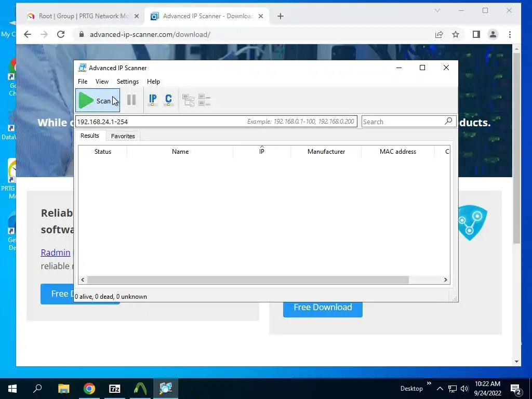Sort results by MAC address column
This screenshot has width=532, height=399.
point(397,152)
